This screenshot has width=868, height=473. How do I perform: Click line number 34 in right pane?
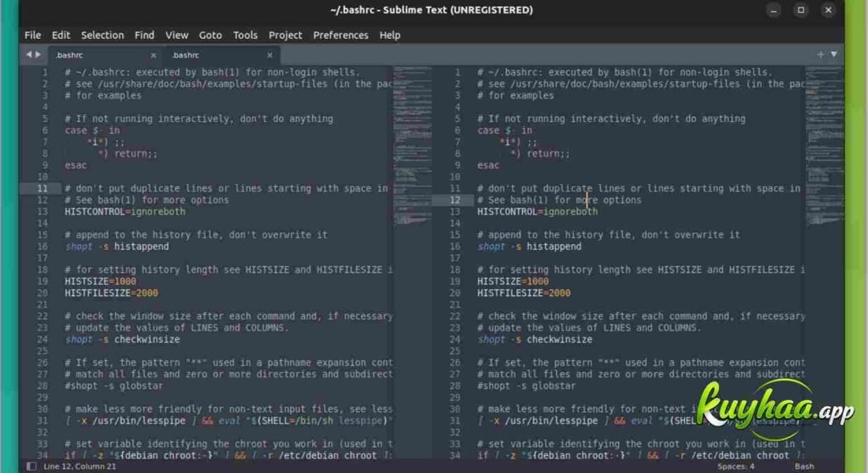coord(455,456)
